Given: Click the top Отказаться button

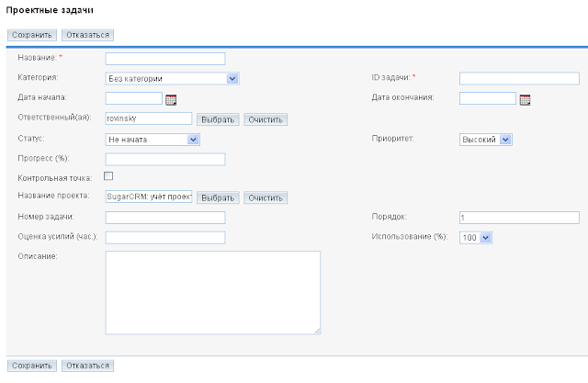Looking at the screenshot, I should 88,35.
